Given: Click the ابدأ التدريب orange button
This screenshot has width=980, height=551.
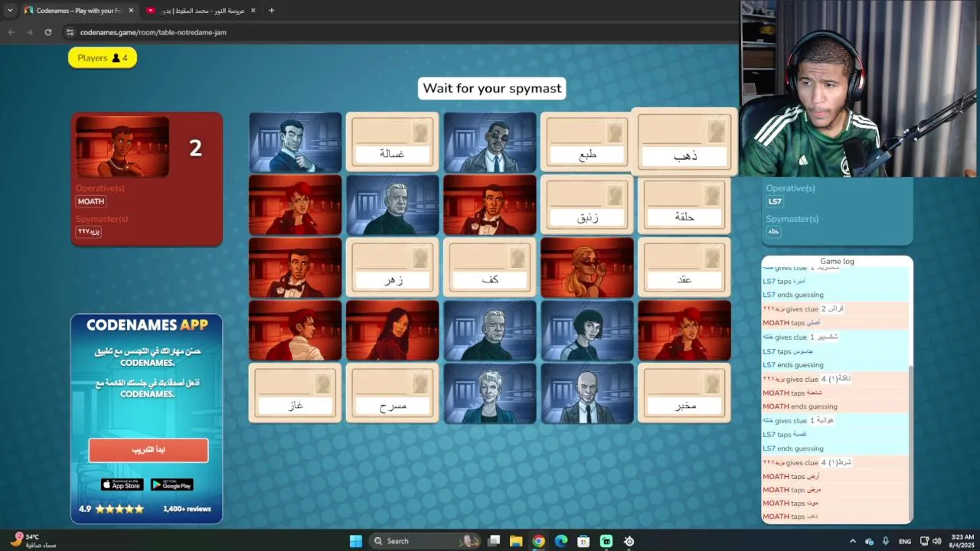Looking at the screenshot, I should pos(148,450).
